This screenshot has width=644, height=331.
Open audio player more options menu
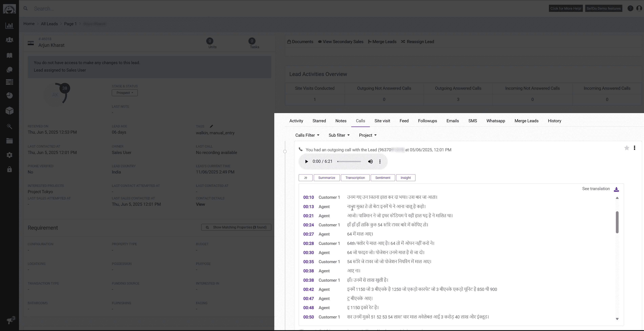(380, 162)
